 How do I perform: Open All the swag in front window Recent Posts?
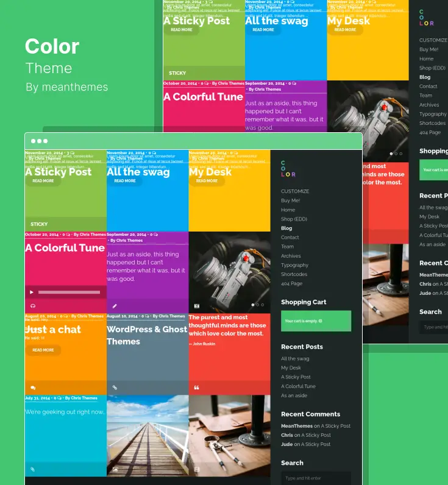[x=295, y=359]
